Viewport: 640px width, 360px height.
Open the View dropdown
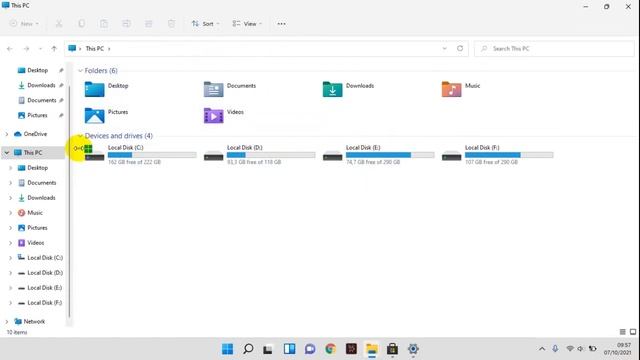(247, 24)
